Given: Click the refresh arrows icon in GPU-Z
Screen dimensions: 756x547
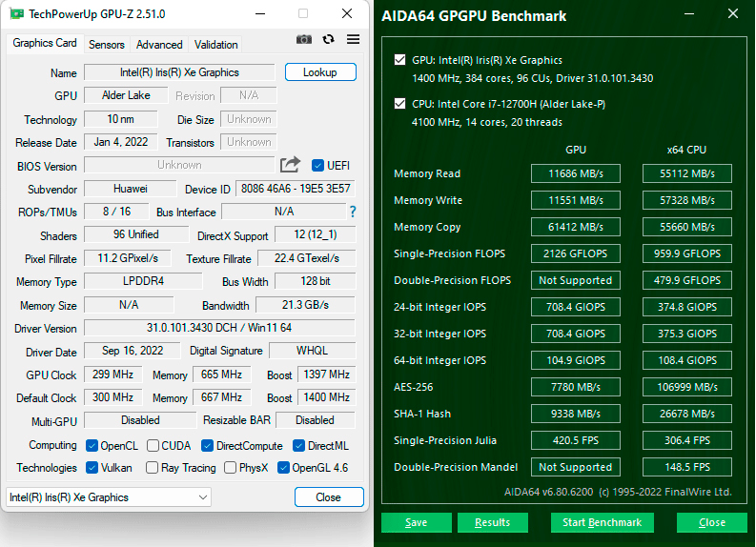Looking at the screenshot, I should 329,39.
